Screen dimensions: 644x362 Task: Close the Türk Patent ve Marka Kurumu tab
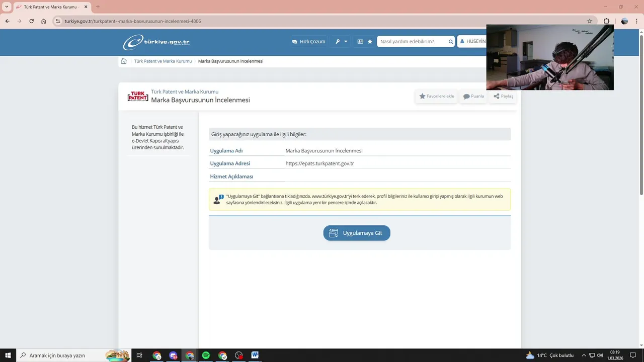(85, 7)
